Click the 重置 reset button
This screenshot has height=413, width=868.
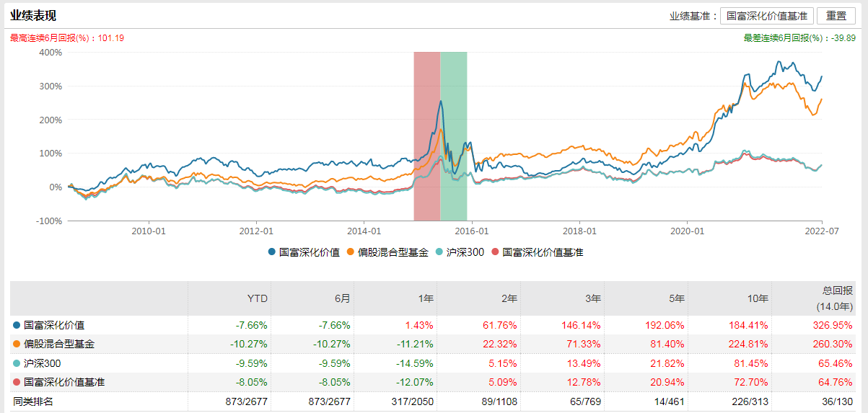[836, 16]
